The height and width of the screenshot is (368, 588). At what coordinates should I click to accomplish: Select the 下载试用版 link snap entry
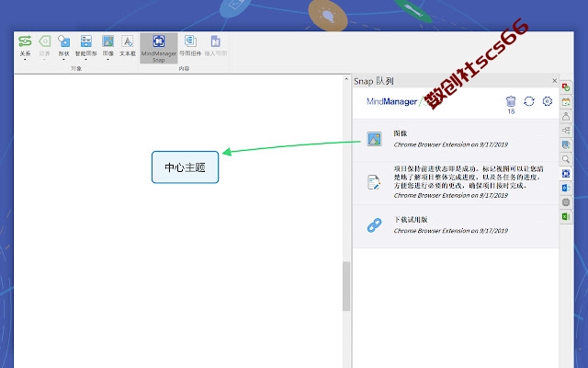456,226
